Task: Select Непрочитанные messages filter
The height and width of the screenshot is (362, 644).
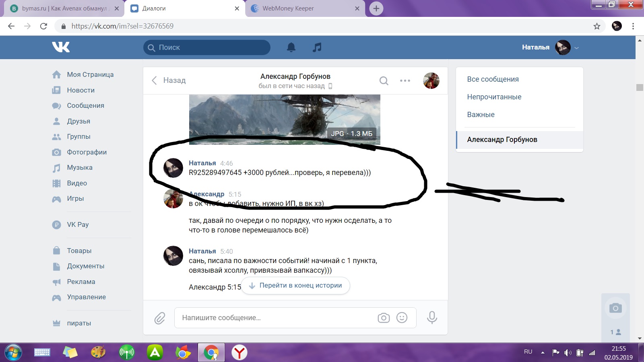Action: 494,97
